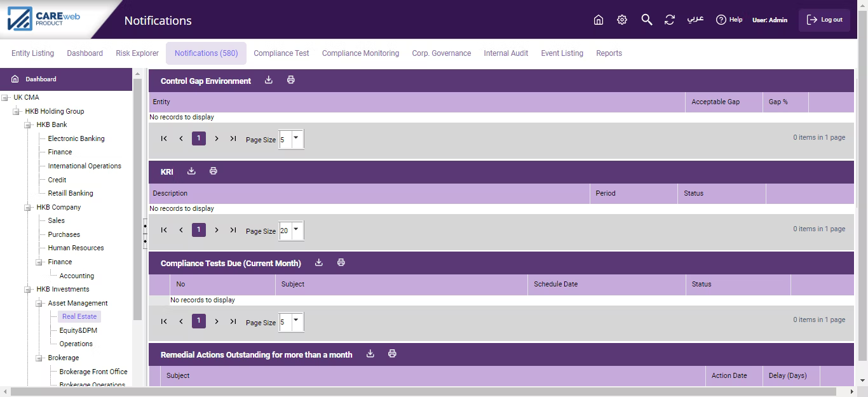868x397 pixels.
Task: Collapse the HKB Holding Group node
Action: pyautogui.click(x=15, y=111)
